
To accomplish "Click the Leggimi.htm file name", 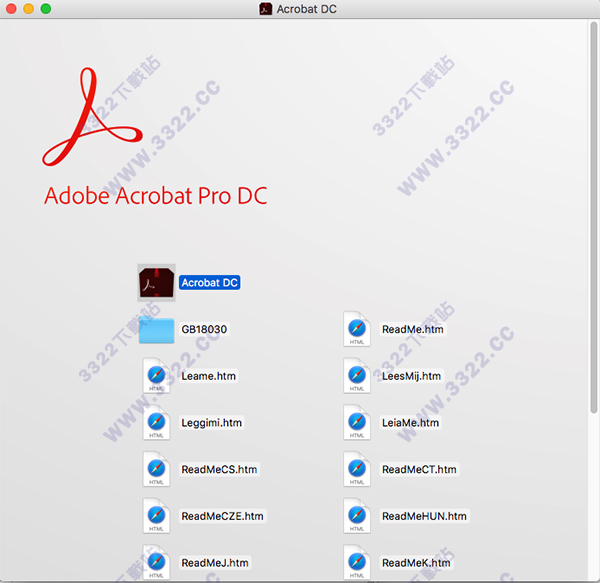I will (212, 423).
